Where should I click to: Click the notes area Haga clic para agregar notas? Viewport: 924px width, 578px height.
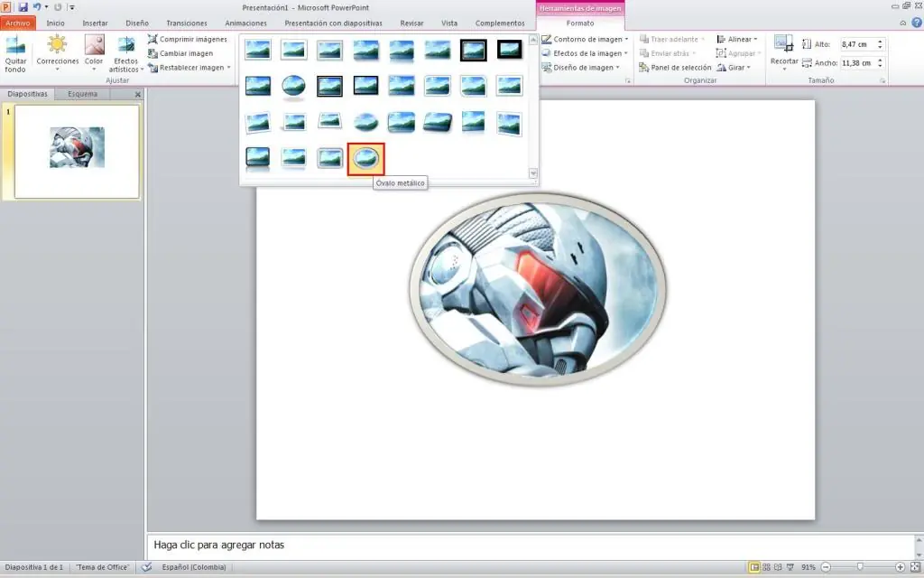218,545
